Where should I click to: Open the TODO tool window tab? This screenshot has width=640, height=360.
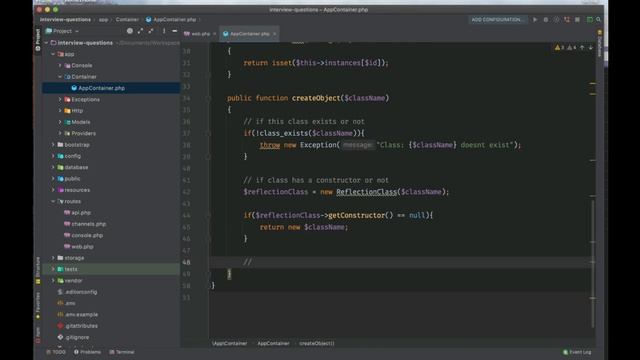click(x=56, y=352)
